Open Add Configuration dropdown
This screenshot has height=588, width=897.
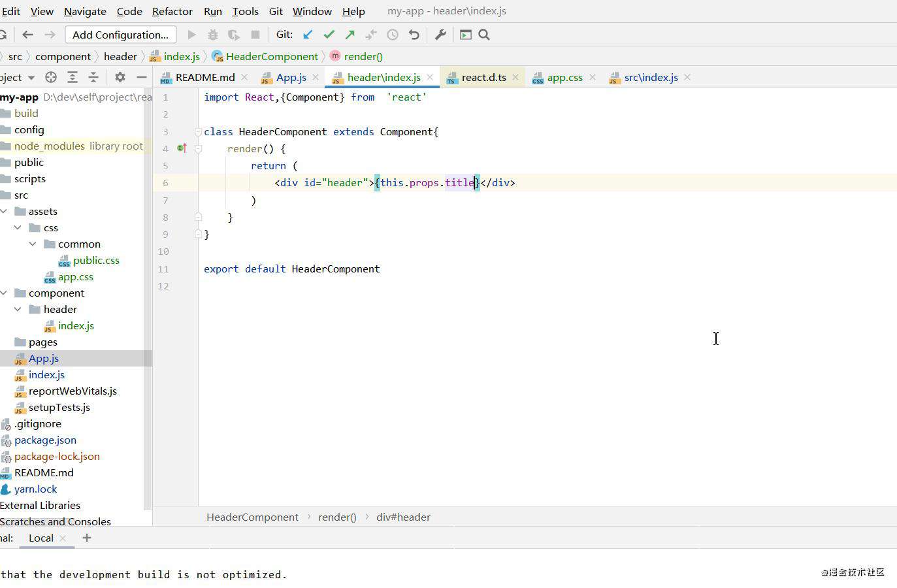[120, 35]
